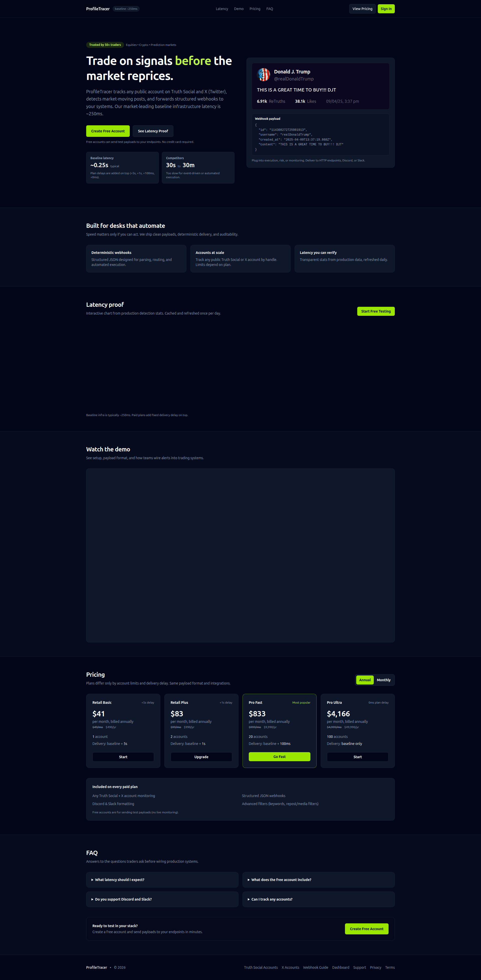
Task: Expand 'What does the free account include?'
Action: 318,879
